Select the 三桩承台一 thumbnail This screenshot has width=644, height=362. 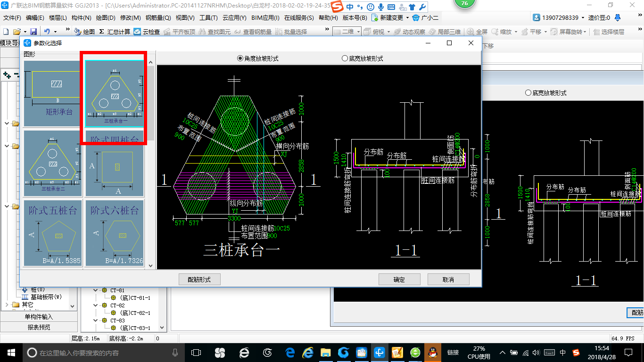tap(115, 93)
